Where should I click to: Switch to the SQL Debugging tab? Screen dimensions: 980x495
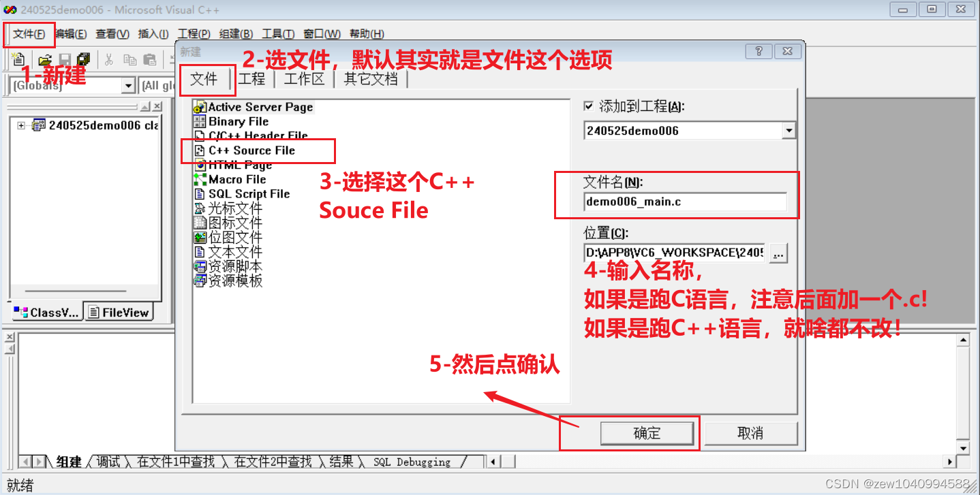point(412,462)
